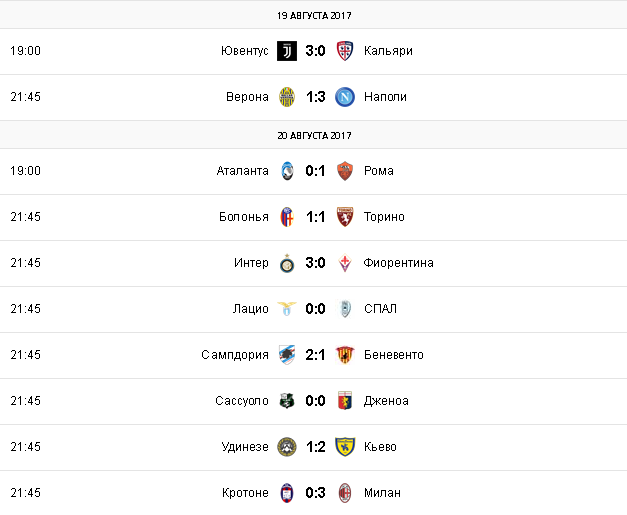
Task: Select the team name Болонья
Action: [242, 217]
